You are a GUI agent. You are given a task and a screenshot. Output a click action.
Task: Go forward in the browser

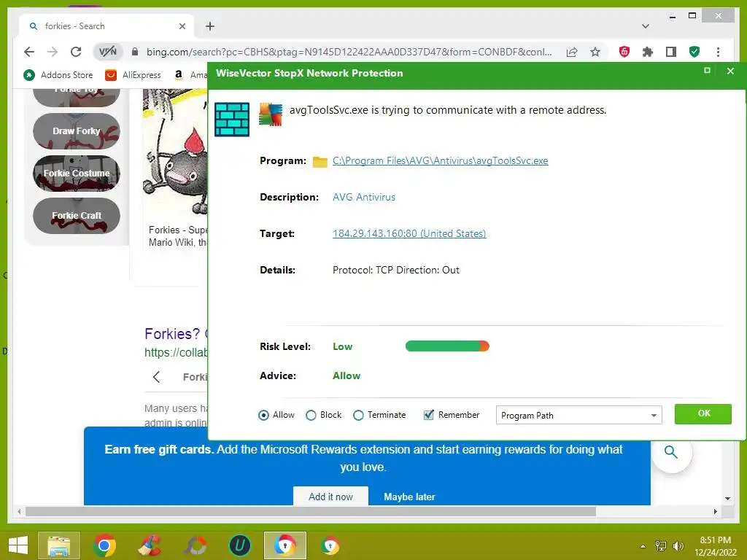tap(53, 52)
